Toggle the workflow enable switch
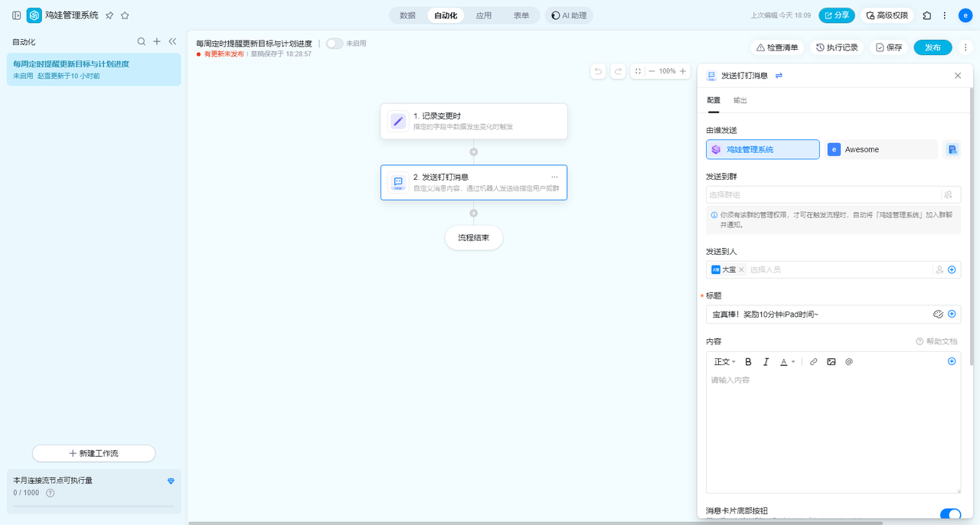The height and width of the screenshot is (525, 980). tap(335, 44)
